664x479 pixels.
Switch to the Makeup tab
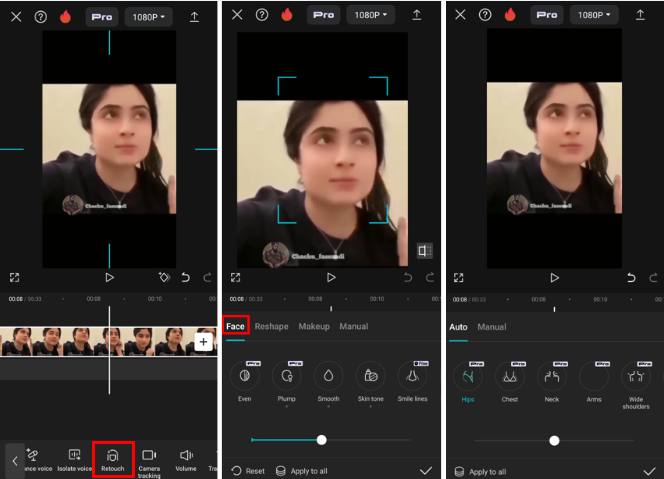[314, 326]
